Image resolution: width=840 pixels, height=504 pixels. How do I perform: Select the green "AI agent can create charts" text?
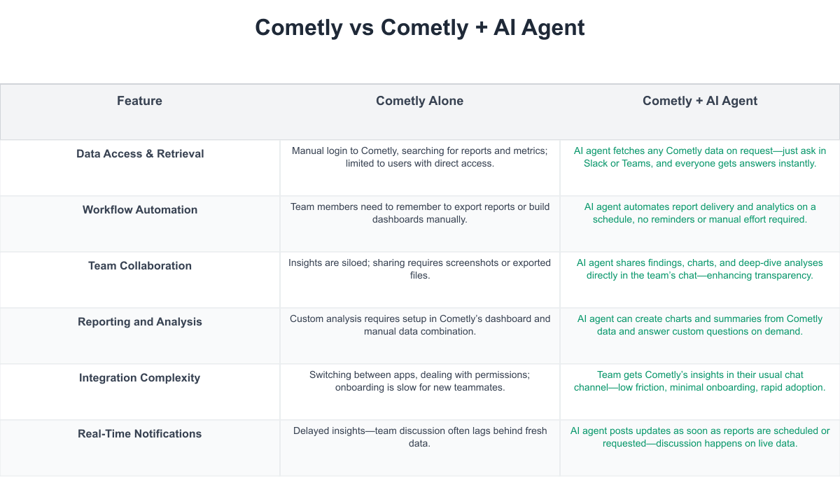pyautogui.click(x=700, y=325)
